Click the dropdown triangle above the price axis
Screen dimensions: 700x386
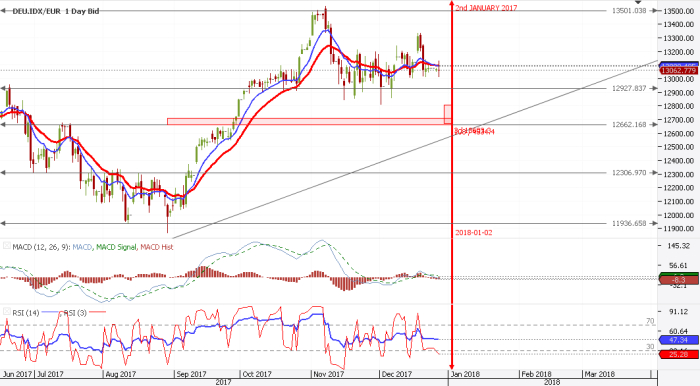[638, 2]
